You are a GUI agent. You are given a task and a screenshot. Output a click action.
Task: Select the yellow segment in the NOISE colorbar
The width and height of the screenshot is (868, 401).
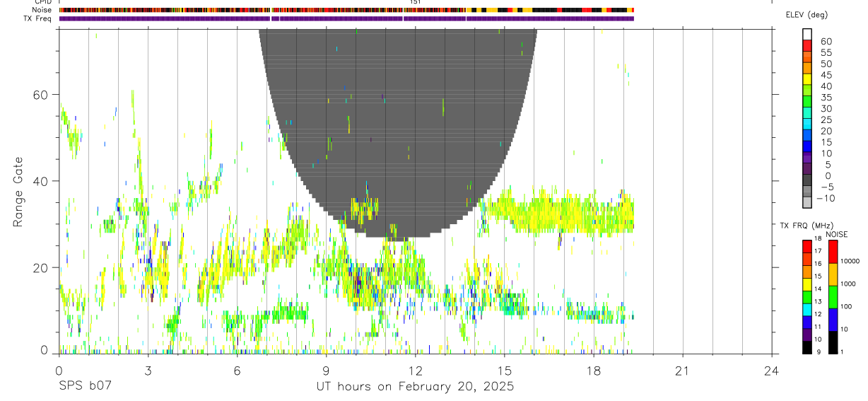[832, 275]
